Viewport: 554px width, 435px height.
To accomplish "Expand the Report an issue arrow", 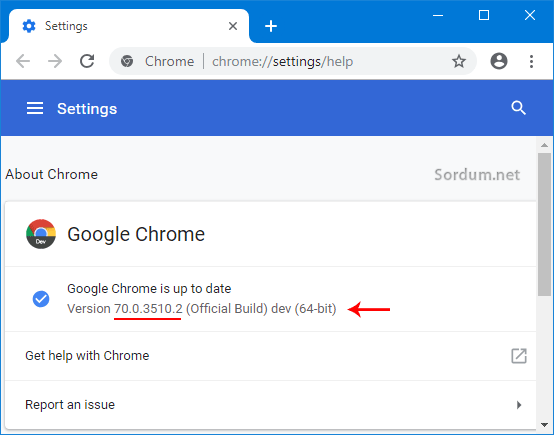I will click(519, 405).
